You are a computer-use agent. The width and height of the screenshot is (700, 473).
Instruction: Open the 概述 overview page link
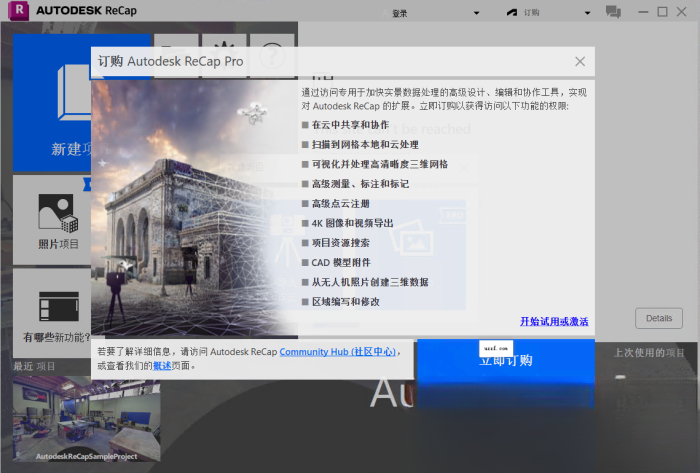162,366
